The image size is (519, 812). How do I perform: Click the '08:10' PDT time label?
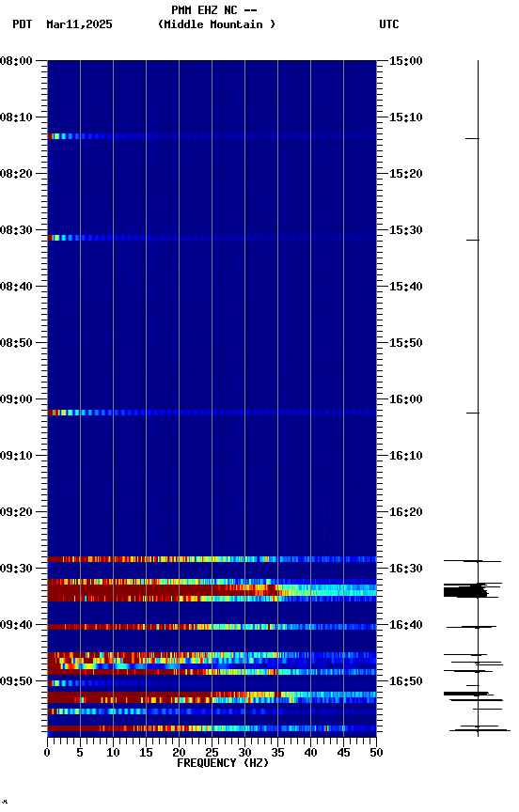click(x=16, y=117)
